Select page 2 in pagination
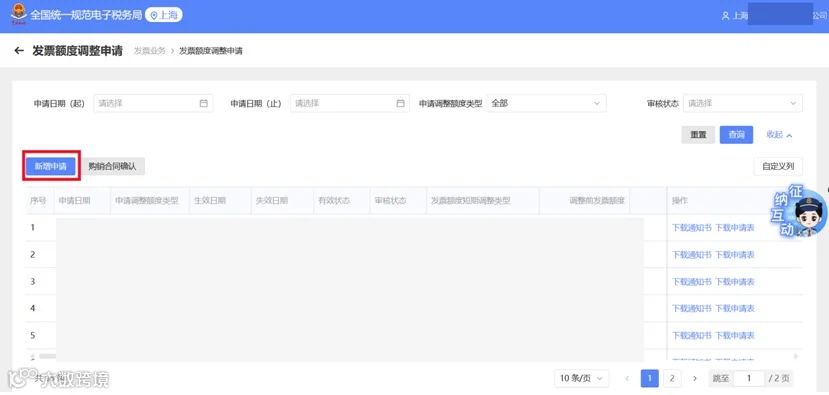Screen dimensions: 829x395 click(x=671, y=378)
